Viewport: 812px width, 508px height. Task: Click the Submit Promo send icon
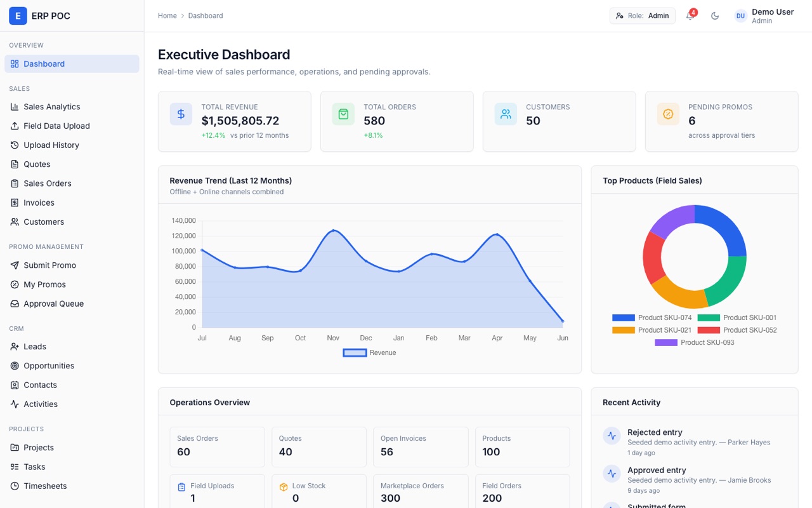coord(15,265)
